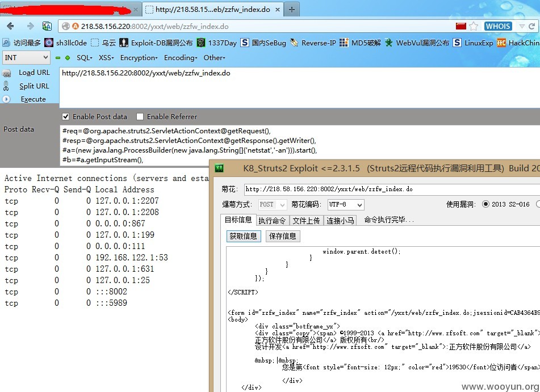Click inside the HackBar URL text area

pos(300,87)
